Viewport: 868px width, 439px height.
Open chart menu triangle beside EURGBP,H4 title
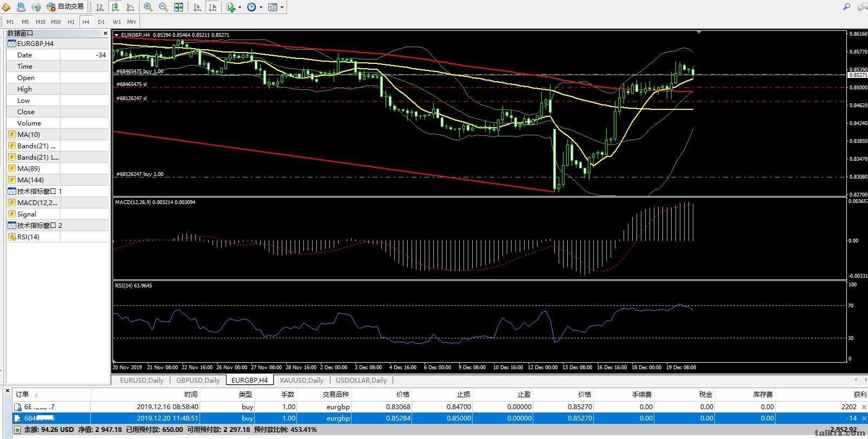[x=117, y=35]
